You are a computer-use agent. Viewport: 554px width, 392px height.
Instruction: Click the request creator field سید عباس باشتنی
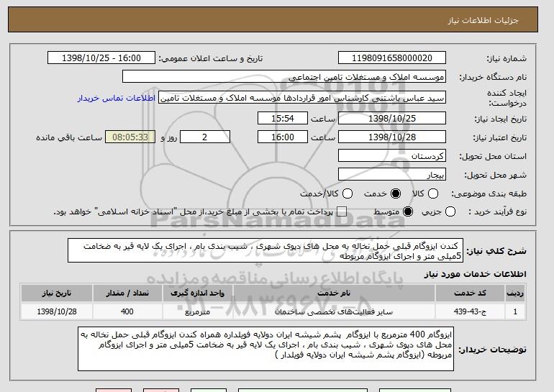[302, 98]
